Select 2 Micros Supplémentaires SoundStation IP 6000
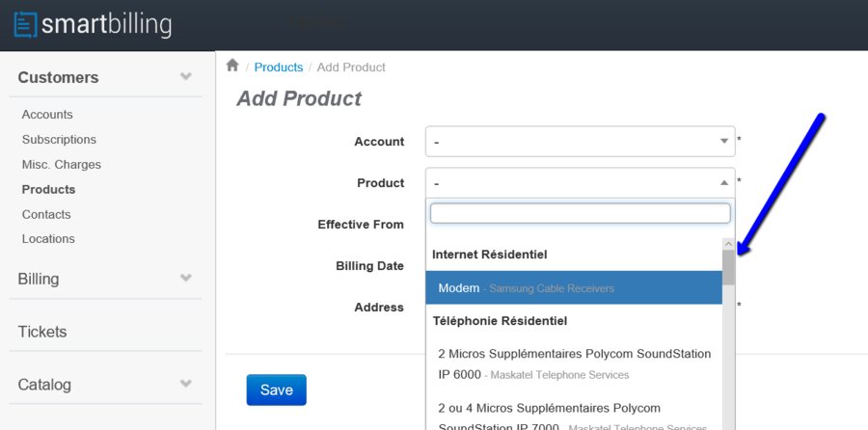The width and height of the screenshot is (868, 430). (x=574, y=364)
